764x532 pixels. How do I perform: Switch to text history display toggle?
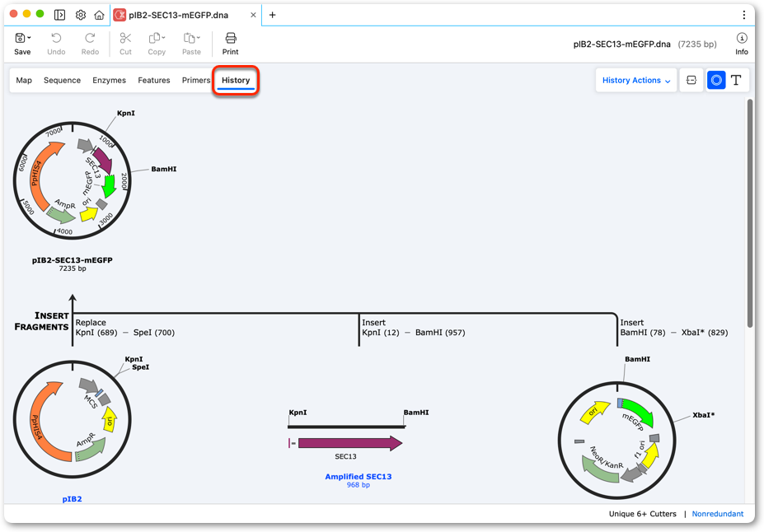click(736, 81)
